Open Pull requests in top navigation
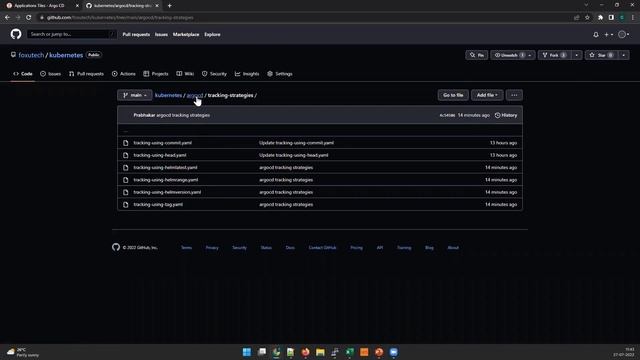 pyautogui.click(x=136, y=35)
